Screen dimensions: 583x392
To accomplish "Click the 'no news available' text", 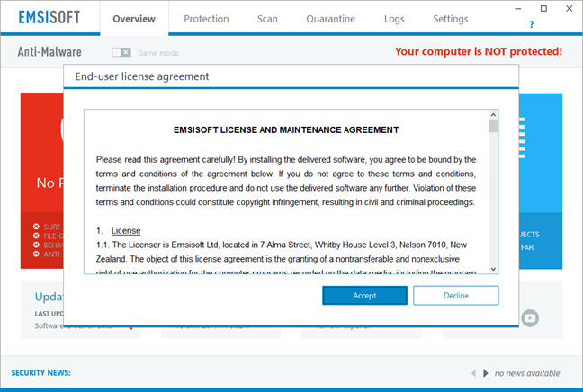I will click(527, 373).
